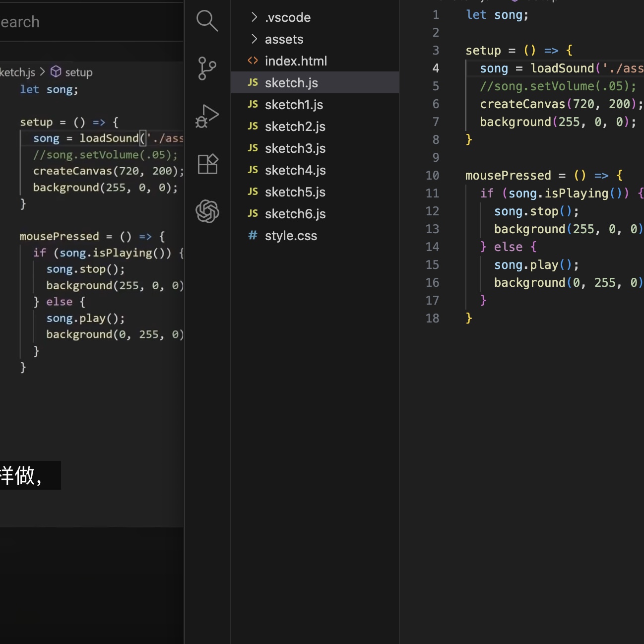Open the ChatGPT extension panel
The width and height of the screenshot is (644, 644).
coord(207,211)
